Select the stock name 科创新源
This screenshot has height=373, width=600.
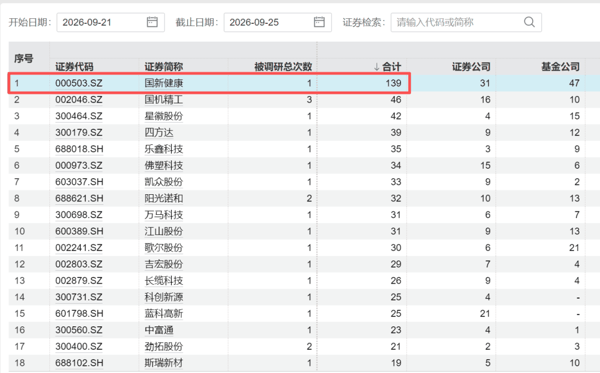pos(163,297)
